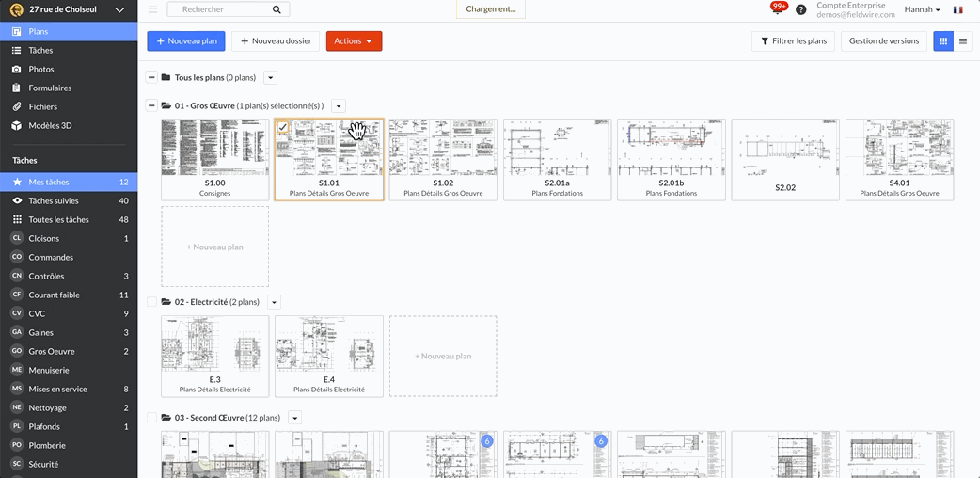The width and height of the screenshot is (980, 478).
Task: Open dropdown arrow next to Tous les plans
Action: 270,77
